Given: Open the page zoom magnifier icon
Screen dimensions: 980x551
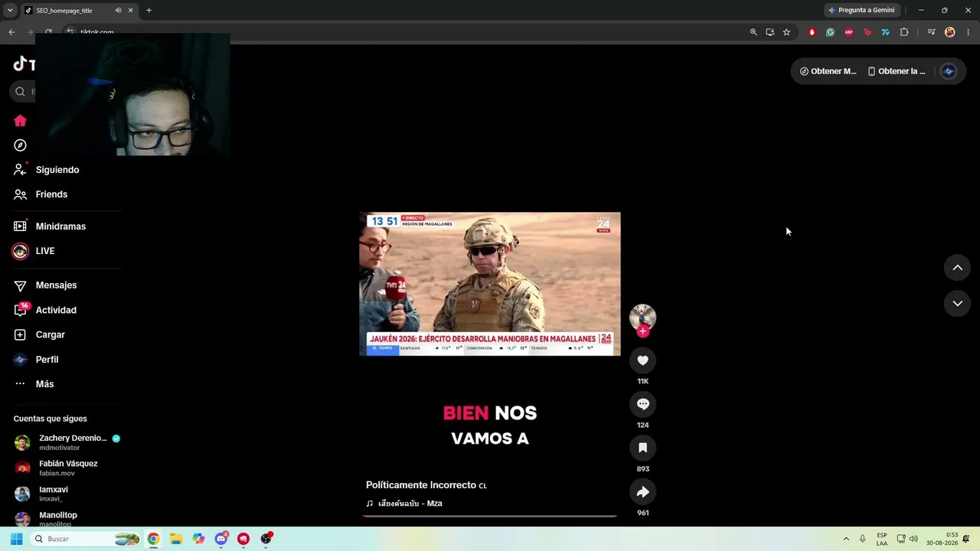Looking at the screenshot, I should 753,32.
